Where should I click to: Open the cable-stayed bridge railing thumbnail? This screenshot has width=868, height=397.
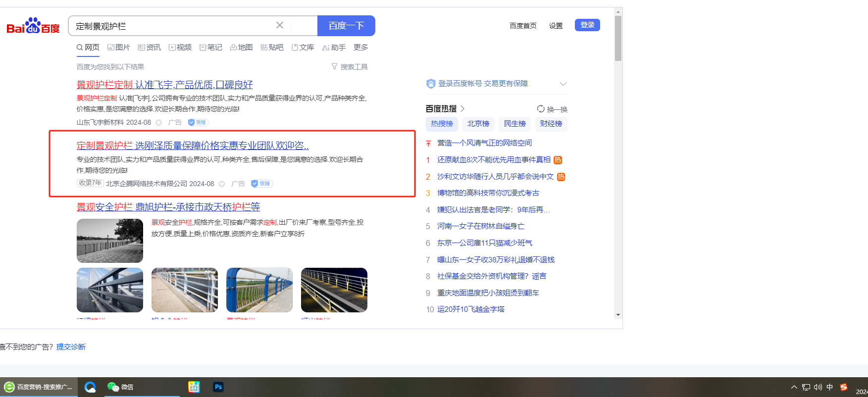[110, 290]
